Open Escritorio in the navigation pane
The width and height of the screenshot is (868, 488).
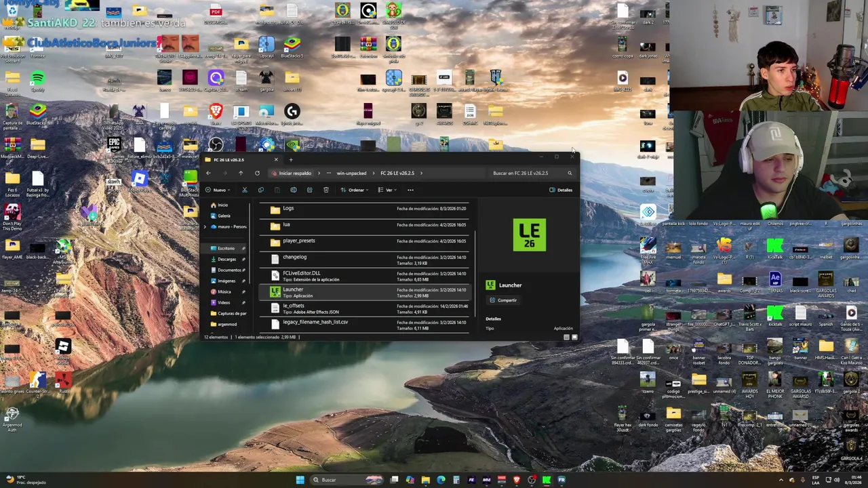[x=226, y=248]
